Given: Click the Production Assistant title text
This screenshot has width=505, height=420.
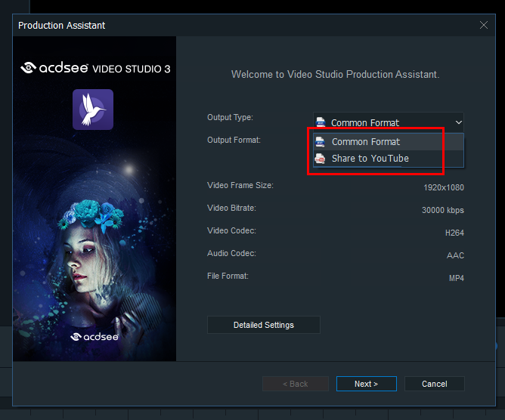Looking at the screenshot, I should tap(61, 25).
